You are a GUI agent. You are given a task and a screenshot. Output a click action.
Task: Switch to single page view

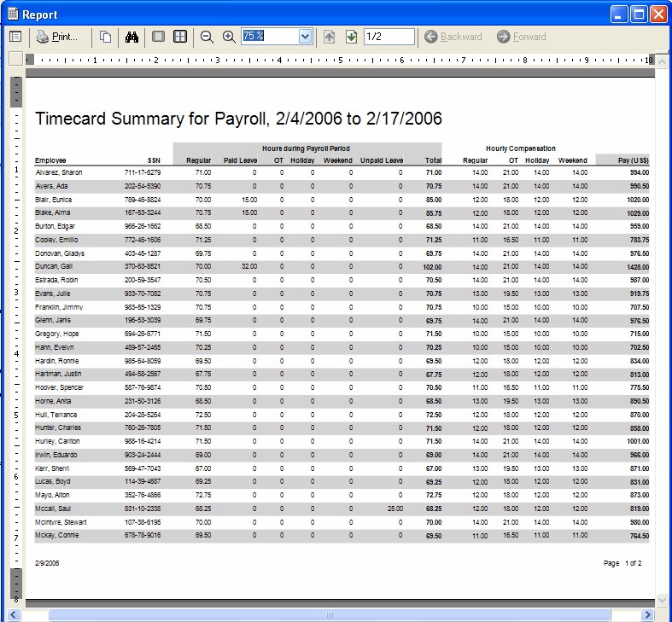pyautogui.click(x=158, y=37)
